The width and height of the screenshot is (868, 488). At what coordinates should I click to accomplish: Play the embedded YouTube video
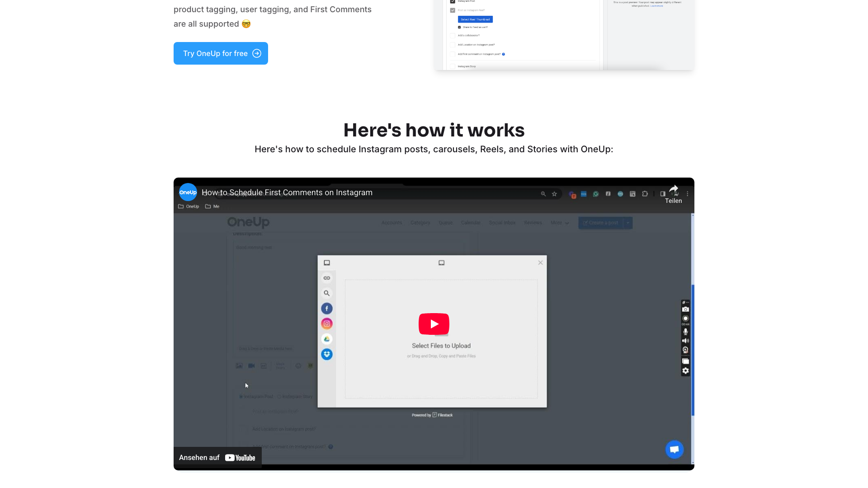(x=434, y=324)
